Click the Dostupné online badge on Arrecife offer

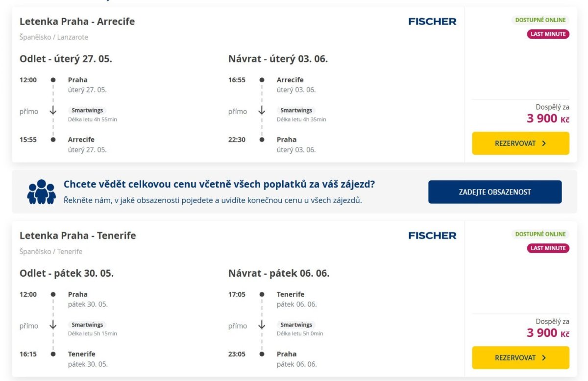pyautogui.click(x=540, y=20)
